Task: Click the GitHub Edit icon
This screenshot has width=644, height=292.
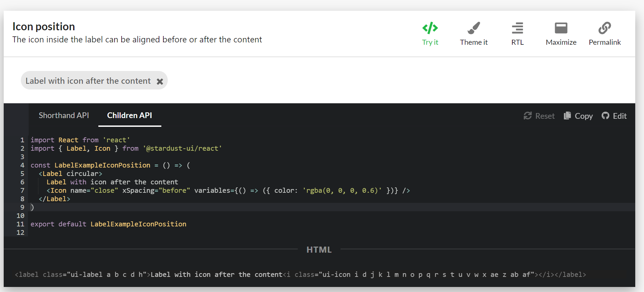Action: 605,116
